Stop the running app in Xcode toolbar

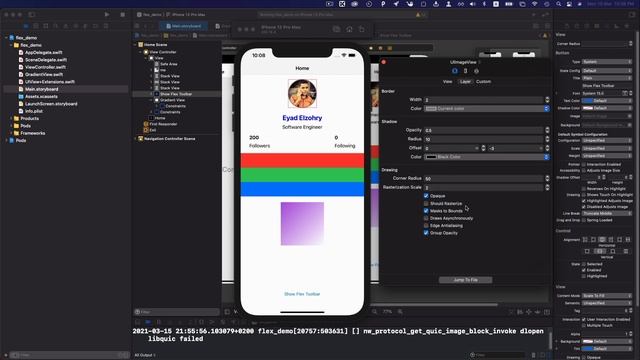(x=122, y=14)
